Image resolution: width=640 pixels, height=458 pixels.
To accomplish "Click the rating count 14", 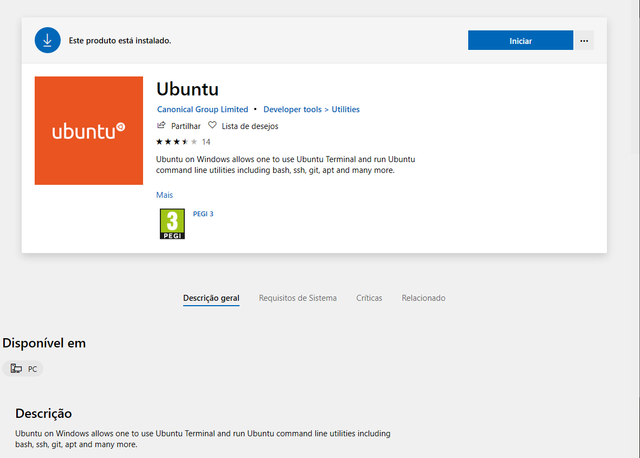I will [206, 142].
